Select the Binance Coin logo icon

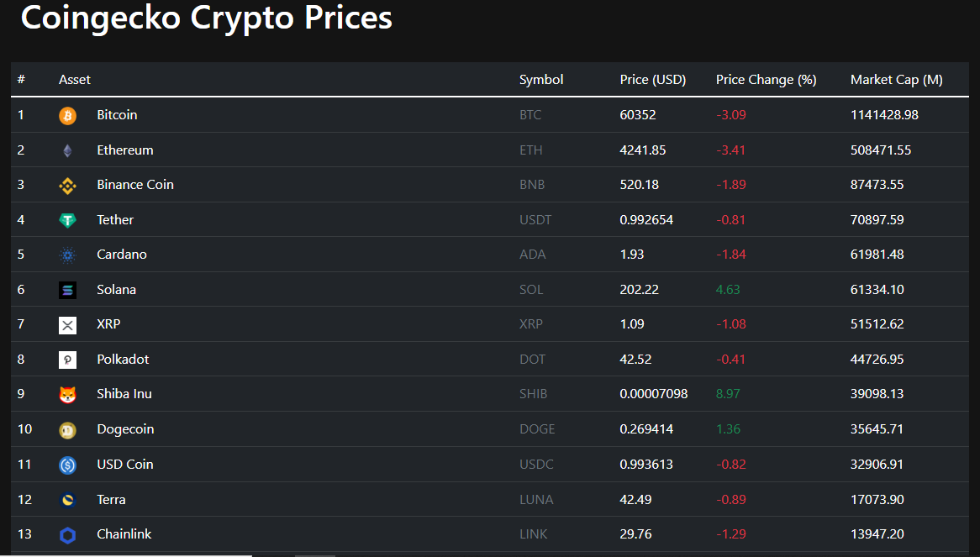pos(67,186)
